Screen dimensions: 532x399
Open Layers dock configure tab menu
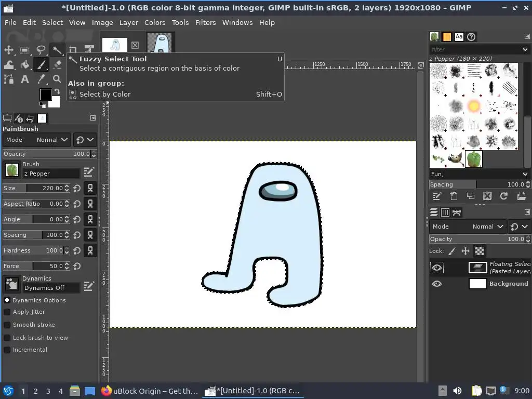527,212
